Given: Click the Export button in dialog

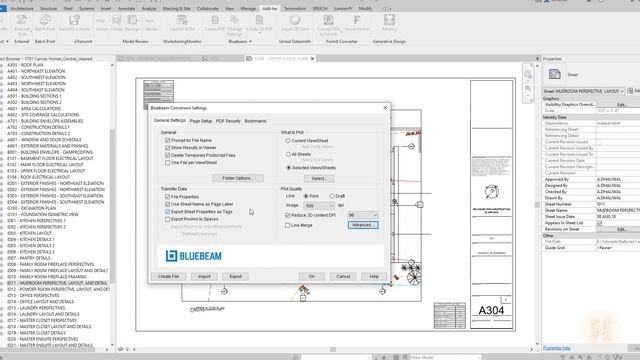Looking at the screenshot, I should pos(236,276).
